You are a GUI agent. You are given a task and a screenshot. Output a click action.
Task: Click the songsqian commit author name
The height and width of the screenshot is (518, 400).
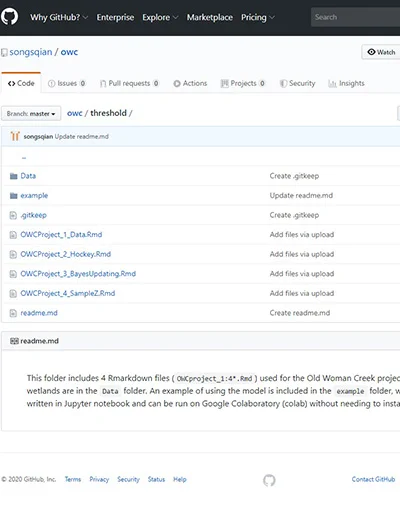tap(38, 137)
